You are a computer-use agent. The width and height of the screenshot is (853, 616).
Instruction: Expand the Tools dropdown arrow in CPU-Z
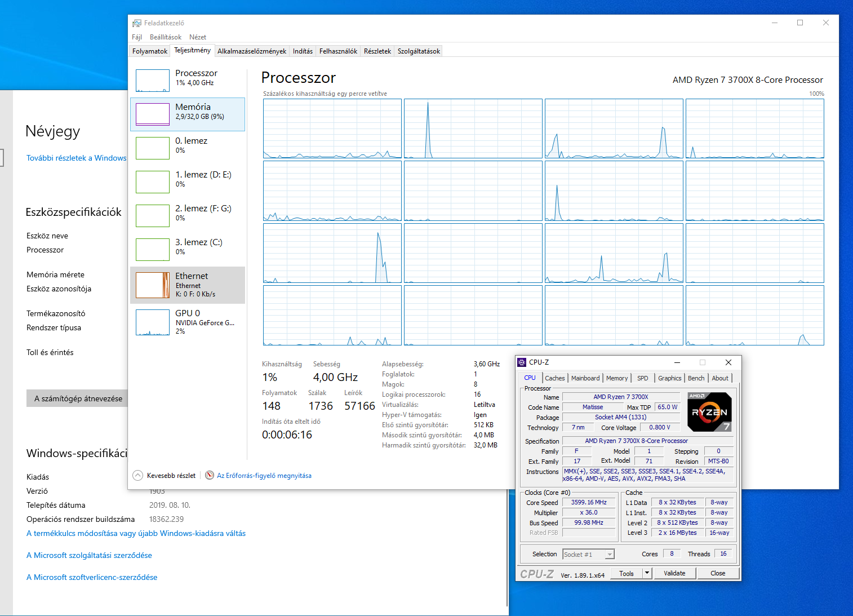pos(647,573)
